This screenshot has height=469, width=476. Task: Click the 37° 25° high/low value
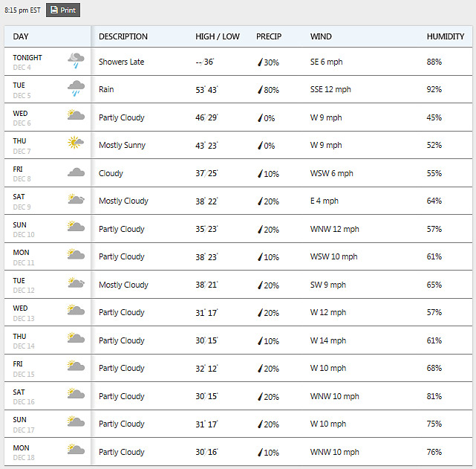tap(206, 173)
